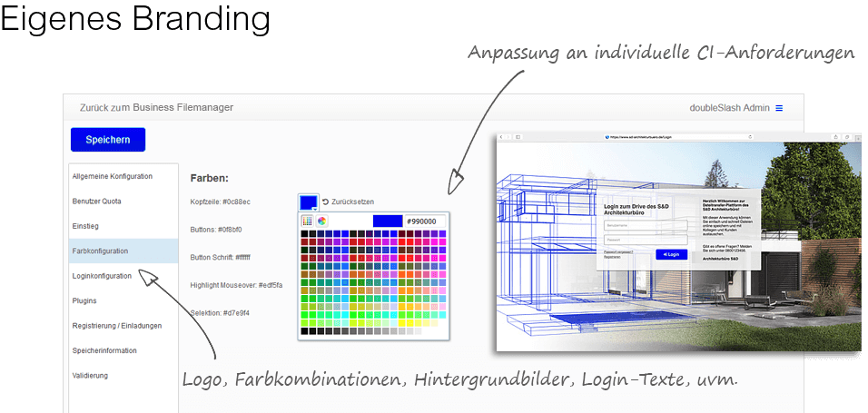The width and height of the screenshot is (868, 413).
Task: Click the hex color field showing #990000
Action: point(425,221)
